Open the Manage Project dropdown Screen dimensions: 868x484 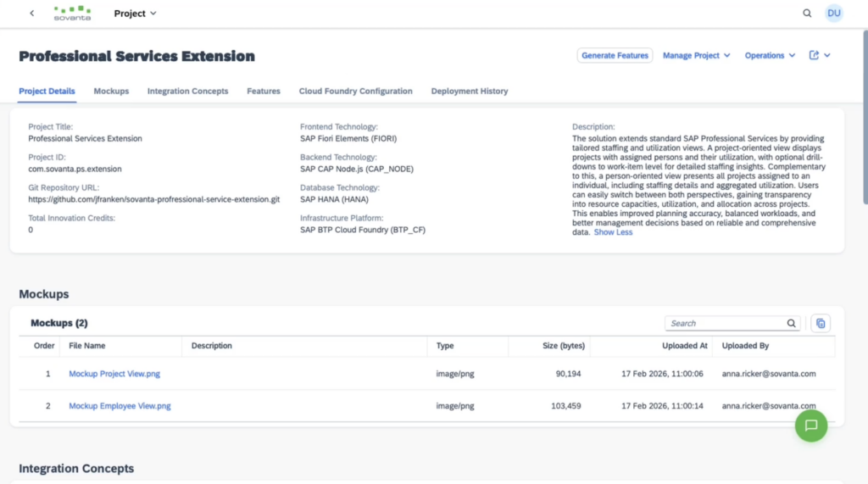coord(696,55)
